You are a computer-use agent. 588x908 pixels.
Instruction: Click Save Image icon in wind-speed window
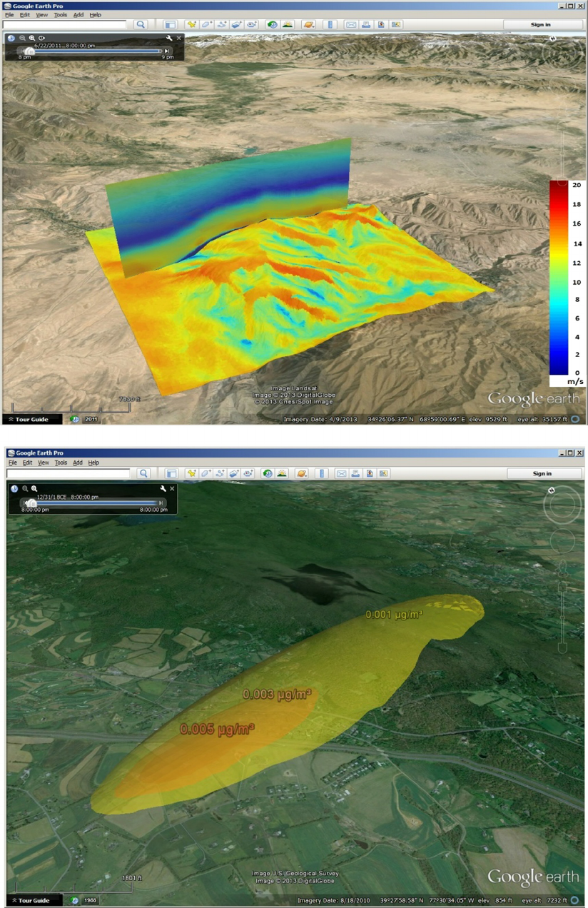[381, 24]
